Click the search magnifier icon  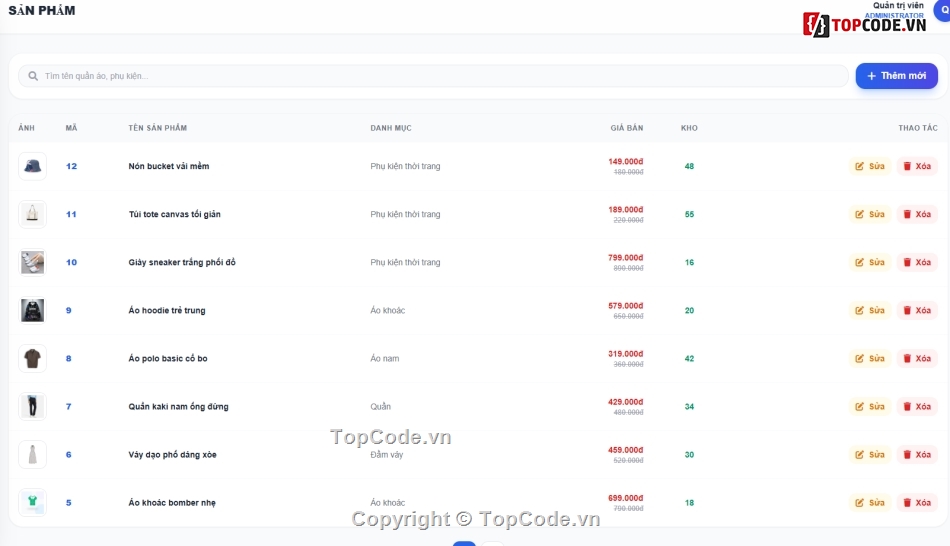click(33, 76)
